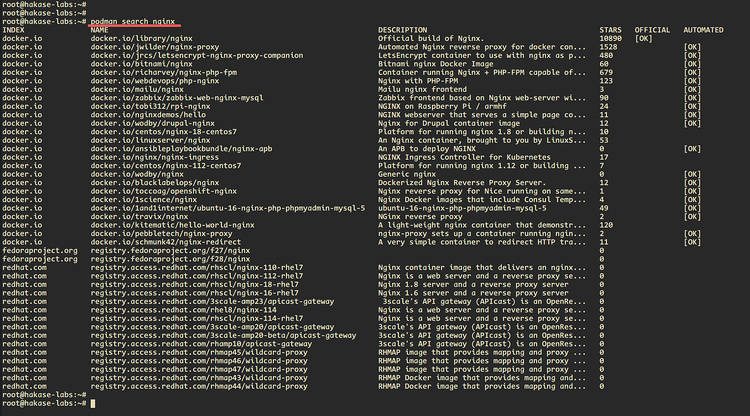Click the "Official build of Nginx." description
750x416 pixels.
[429, 38]
